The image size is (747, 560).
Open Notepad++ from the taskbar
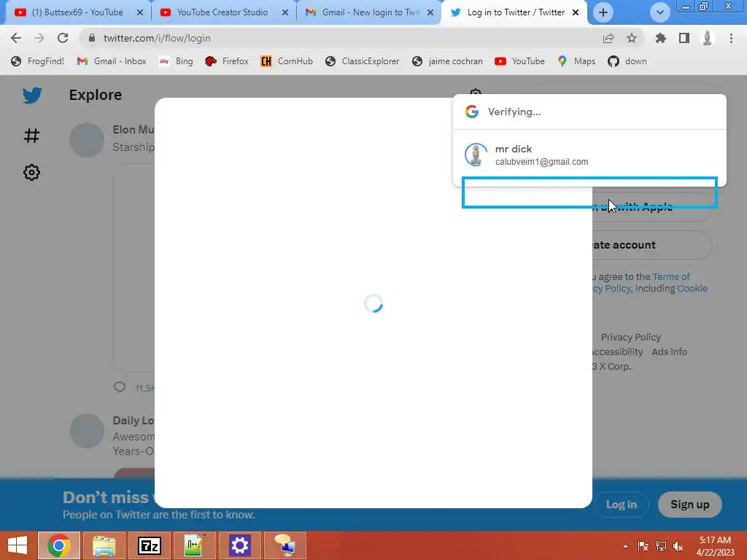coord(194,545)
